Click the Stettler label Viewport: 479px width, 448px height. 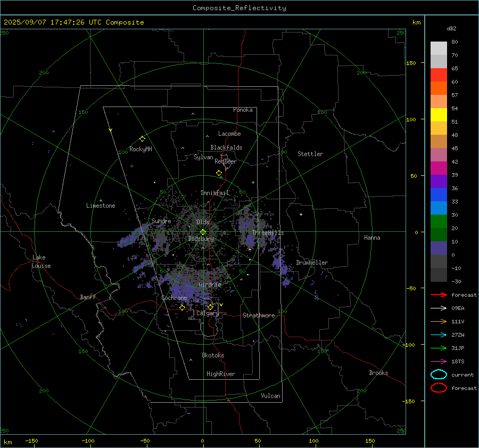310,154
